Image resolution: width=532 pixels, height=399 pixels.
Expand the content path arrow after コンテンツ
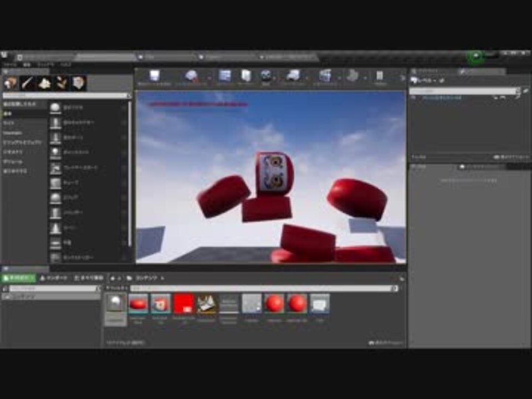point(162,278)
